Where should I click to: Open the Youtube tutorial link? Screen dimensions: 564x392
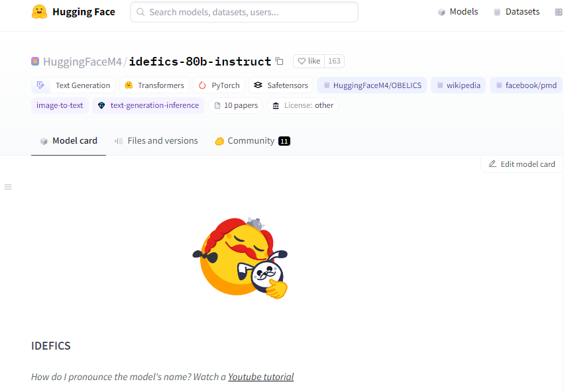[260, 377]
